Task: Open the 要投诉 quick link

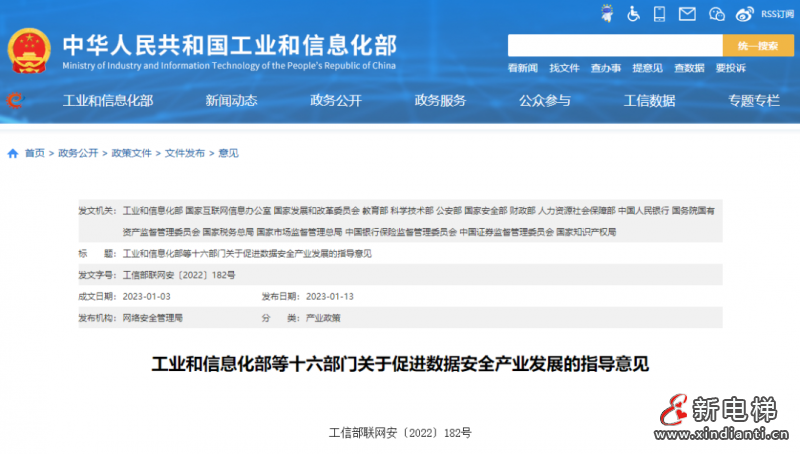Action: (x=730, y=68)
